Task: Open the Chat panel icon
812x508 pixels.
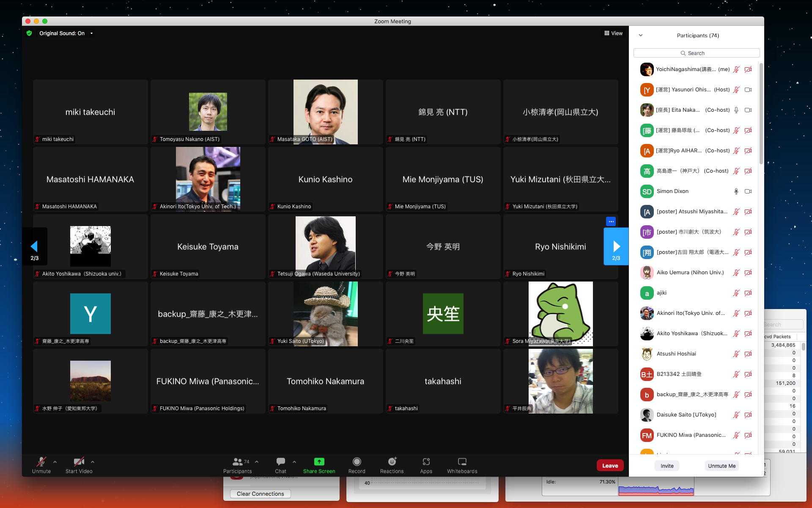Action: pyautogui.click(x=280, y=462)
